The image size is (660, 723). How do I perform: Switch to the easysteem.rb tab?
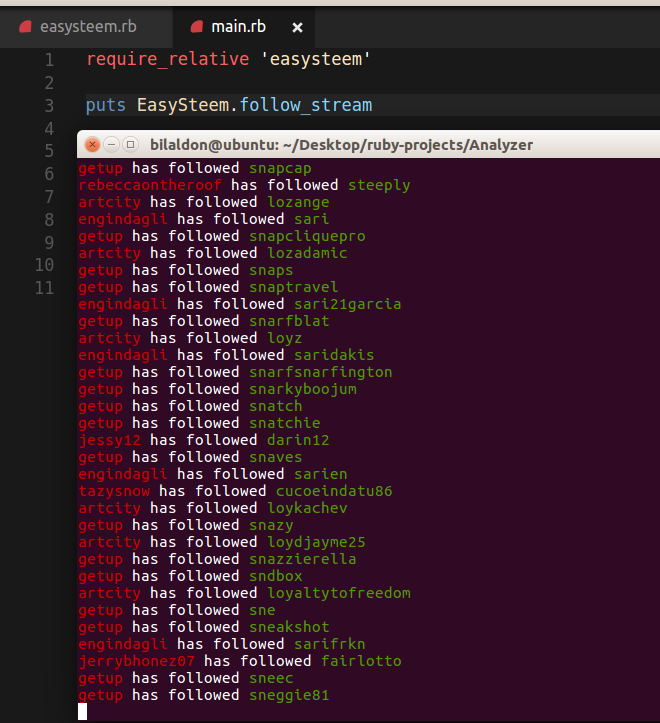click(x=86, y=27)
